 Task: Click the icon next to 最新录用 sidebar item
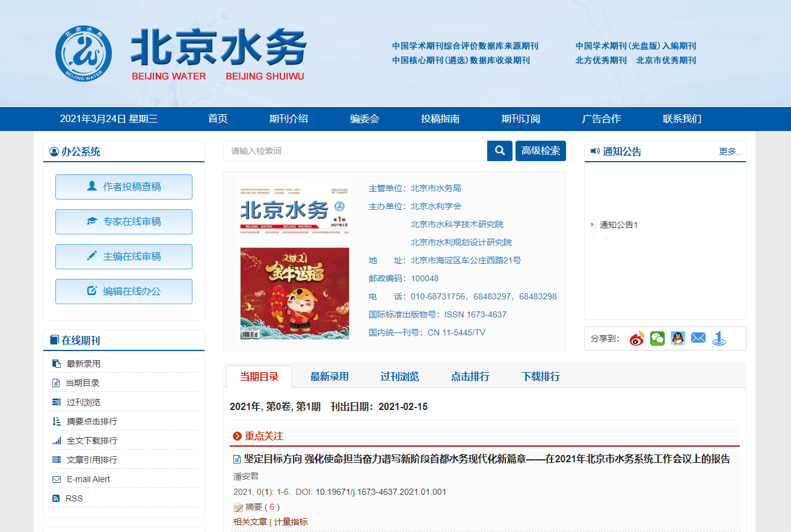[x=57, y=364]
